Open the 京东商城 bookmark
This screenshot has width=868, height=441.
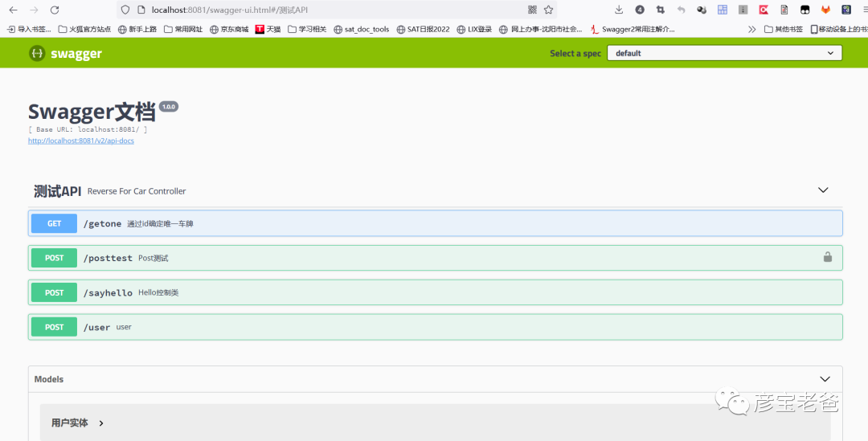(229, 30)
